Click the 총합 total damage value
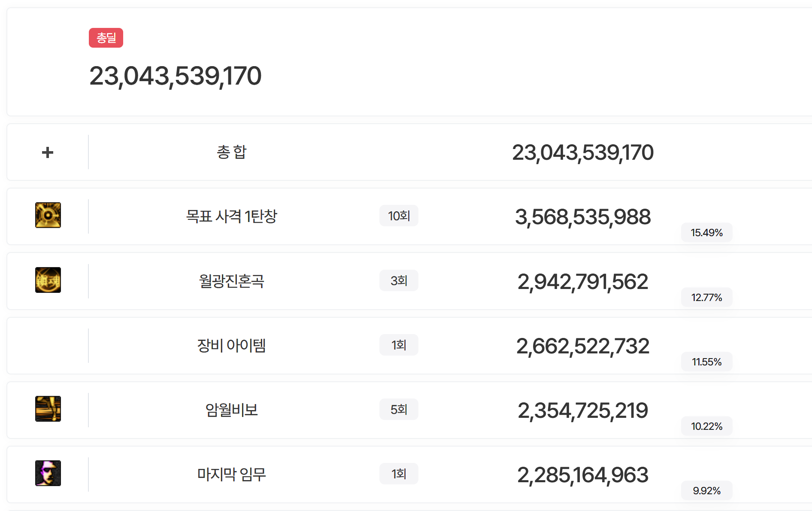Image resolution: width=812 pixels, height=511 pixels. pyautogui.click(x=582, y=153)
